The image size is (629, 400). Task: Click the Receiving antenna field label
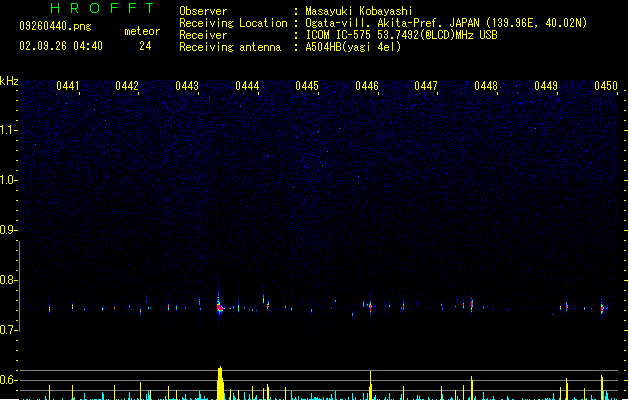(230, 47)
